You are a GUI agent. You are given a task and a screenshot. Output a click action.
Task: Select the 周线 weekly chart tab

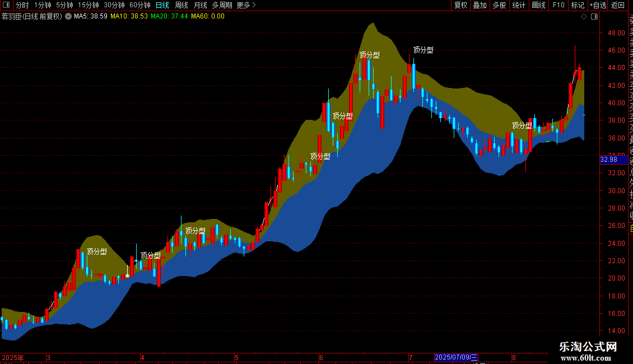(181, 5)
